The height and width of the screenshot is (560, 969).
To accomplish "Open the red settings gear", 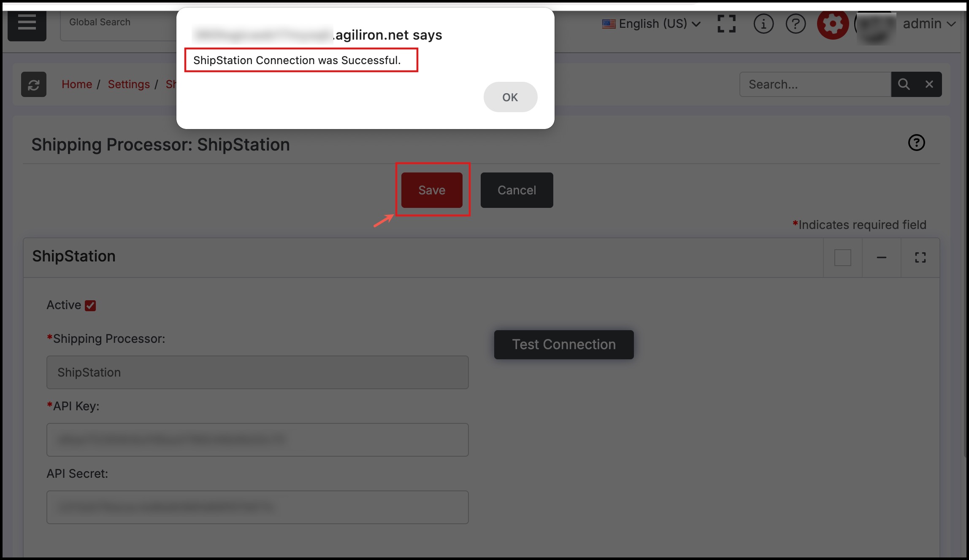I will click(832, 24).
